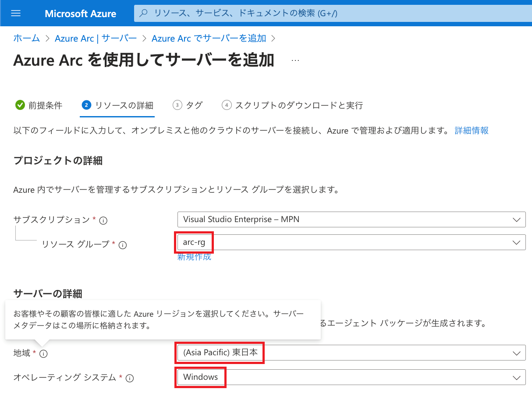Open the 地域 dropdown showing 東日本
The height and width of the screenshot is (396, 532).
click(351, 353)
